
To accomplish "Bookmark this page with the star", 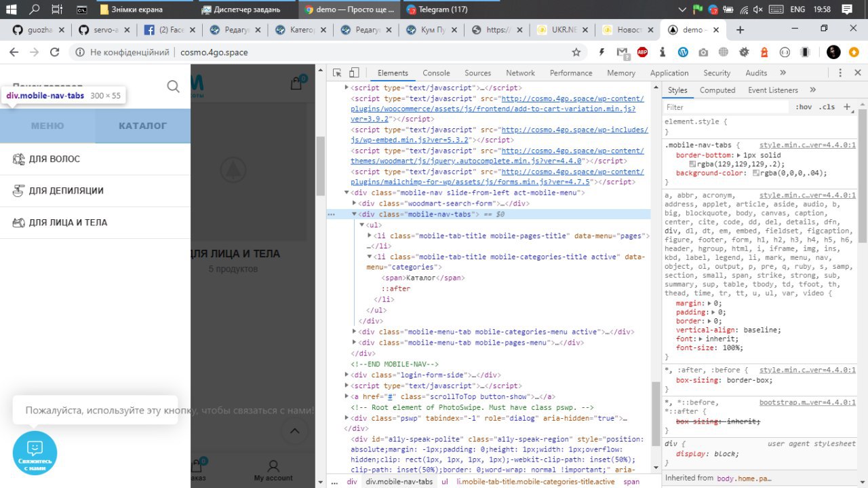I will [x=576, y=52].
